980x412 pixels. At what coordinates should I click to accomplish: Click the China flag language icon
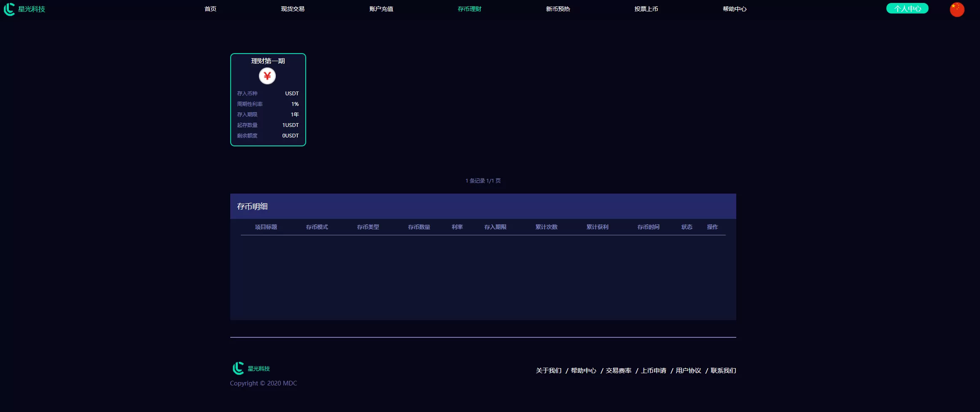click(x=957, y=9)
